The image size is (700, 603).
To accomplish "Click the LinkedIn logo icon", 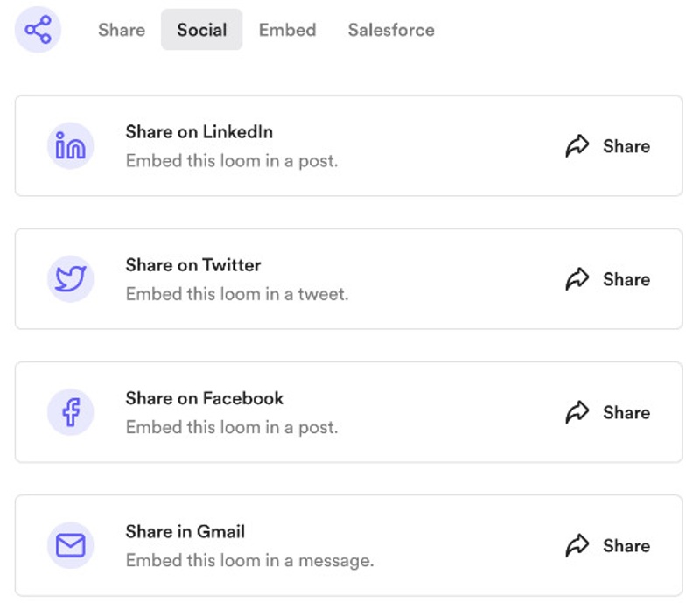I will point(71,145).
